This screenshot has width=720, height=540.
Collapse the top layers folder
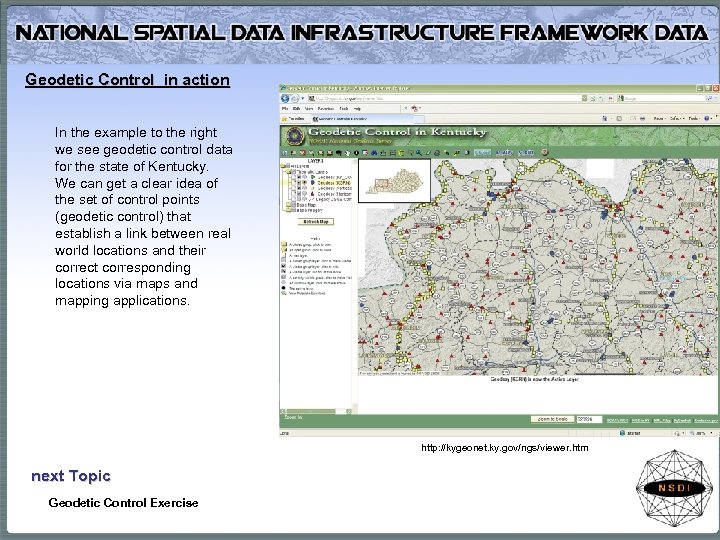[x=283, y=166]
